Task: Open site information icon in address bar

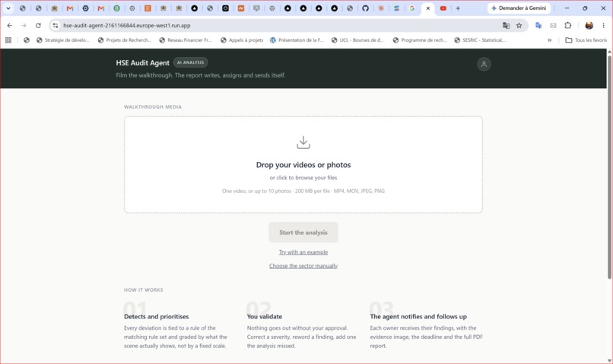Action: pos(56,25)
